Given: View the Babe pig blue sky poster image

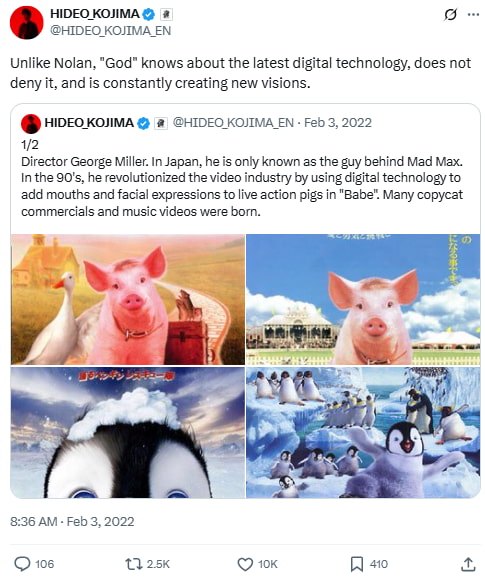Looking at the screenshot, I should 363,299.
